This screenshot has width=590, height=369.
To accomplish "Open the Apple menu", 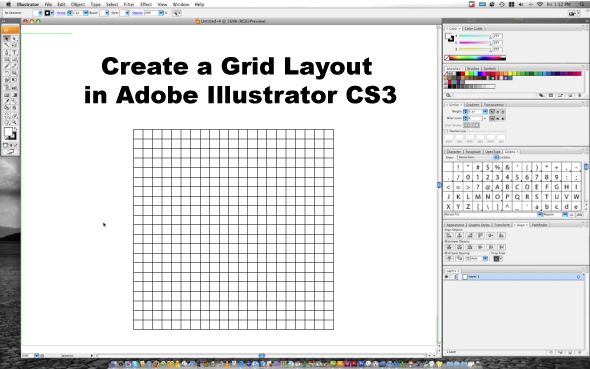I will pos(8,5).
